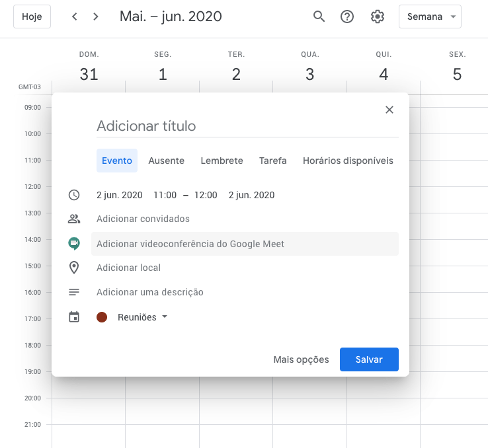This screenshot has width=488, height=448.
Task: Close the event creation dialog
Action: (x=389, y=110)
